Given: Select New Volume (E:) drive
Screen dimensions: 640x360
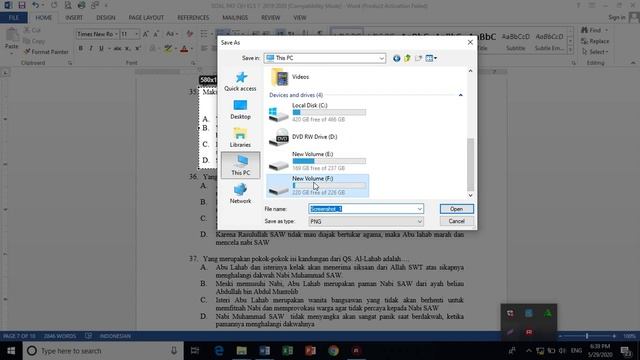Looking at the screenshot, I should 318,161.
